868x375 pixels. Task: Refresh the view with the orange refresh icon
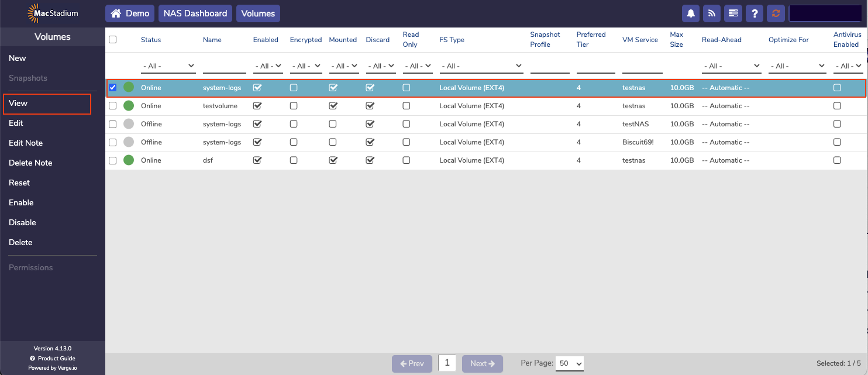click(776, 13)
